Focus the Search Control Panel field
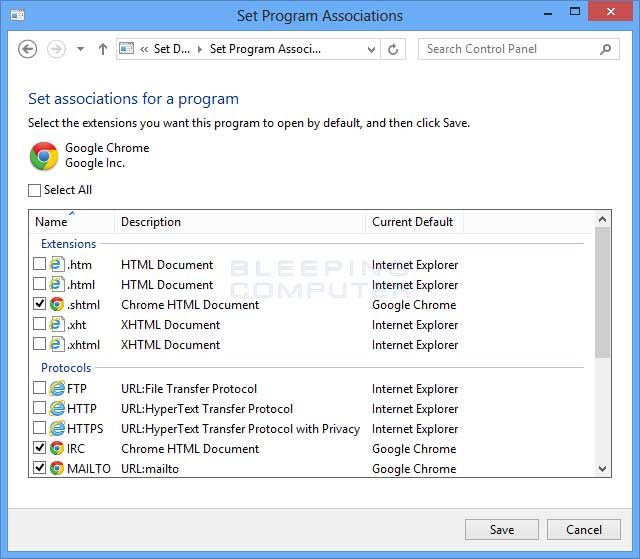The width and height of the screenshot is (640, 559). (519, 49)
